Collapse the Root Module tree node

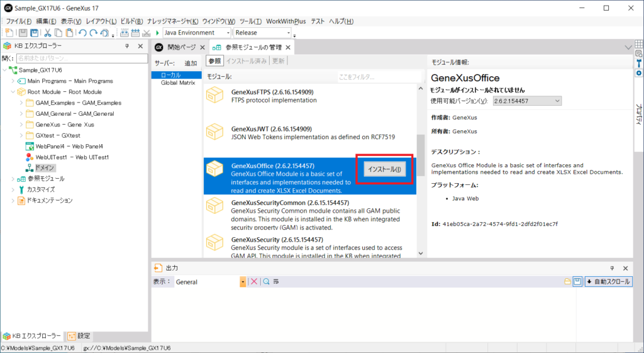click(13, 92)
